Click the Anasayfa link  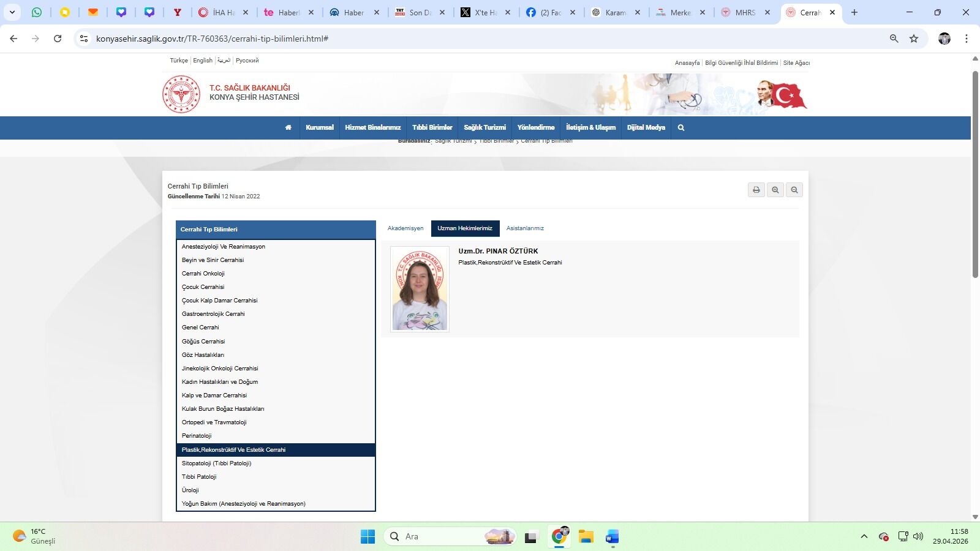687,63
